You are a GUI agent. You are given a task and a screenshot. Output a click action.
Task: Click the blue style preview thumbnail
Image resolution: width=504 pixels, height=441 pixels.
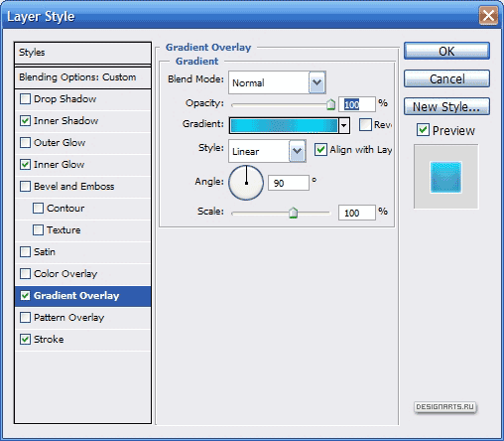tap(445, 177)
